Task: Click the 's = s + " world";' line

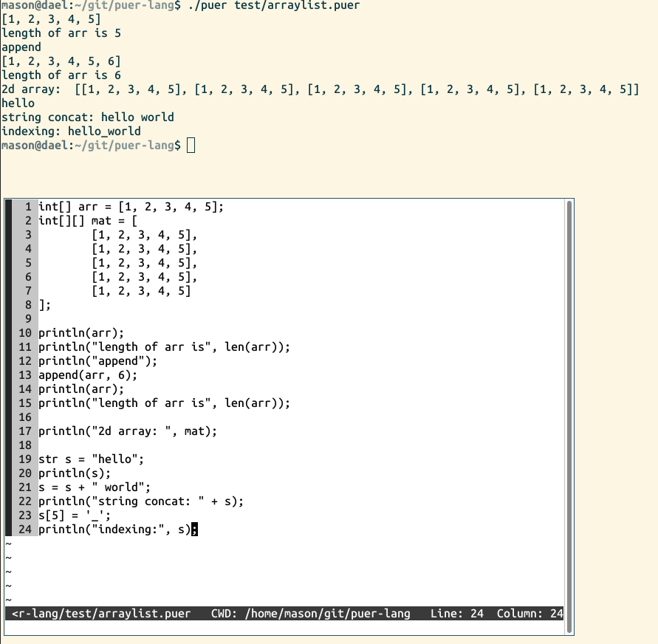Action: 95,487
